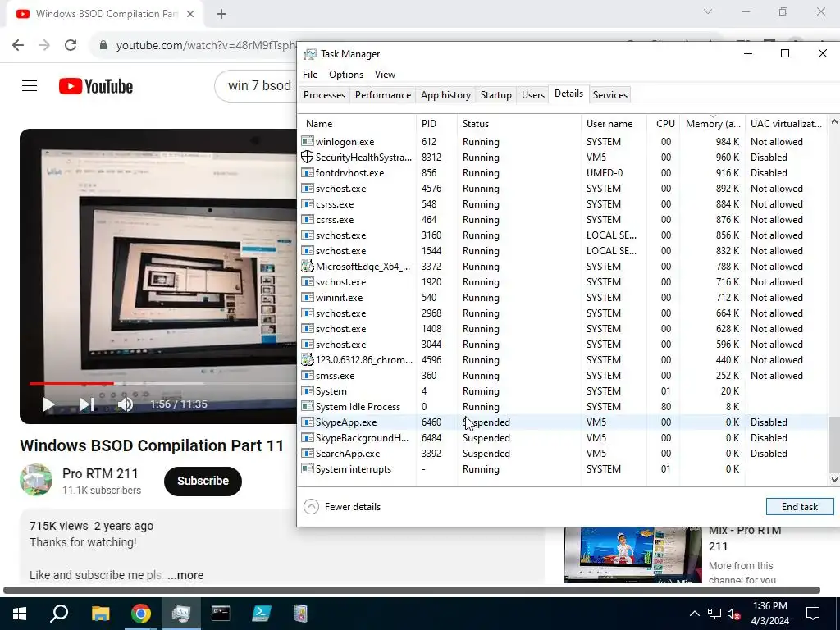Select the fontdrvhost.exe process row

[x=563, y=172]
